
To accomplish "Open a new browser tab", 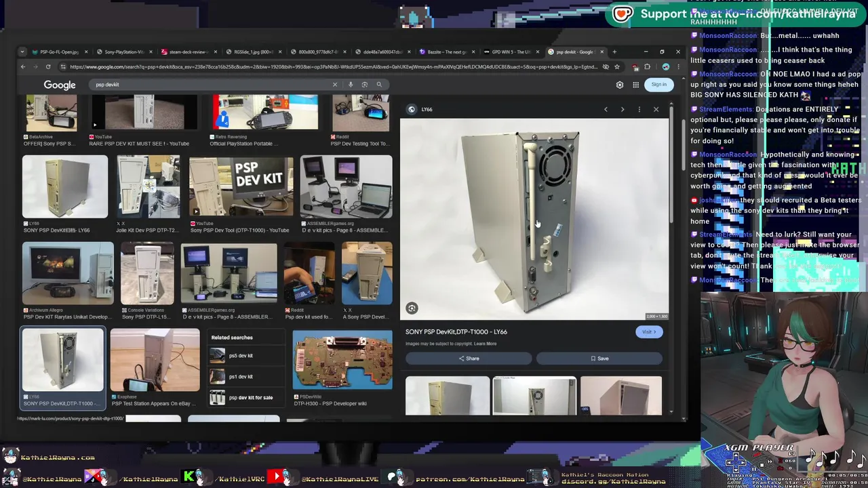I will pos(614,52).
